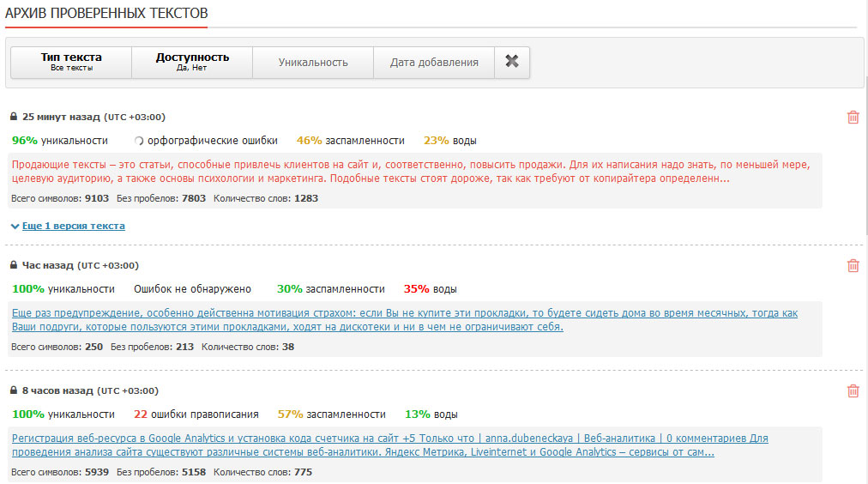The height and width of the screenshot is (484, 868).
Task: Open the red 'Продающие тексты' excerpt
Action: (411, 172)
